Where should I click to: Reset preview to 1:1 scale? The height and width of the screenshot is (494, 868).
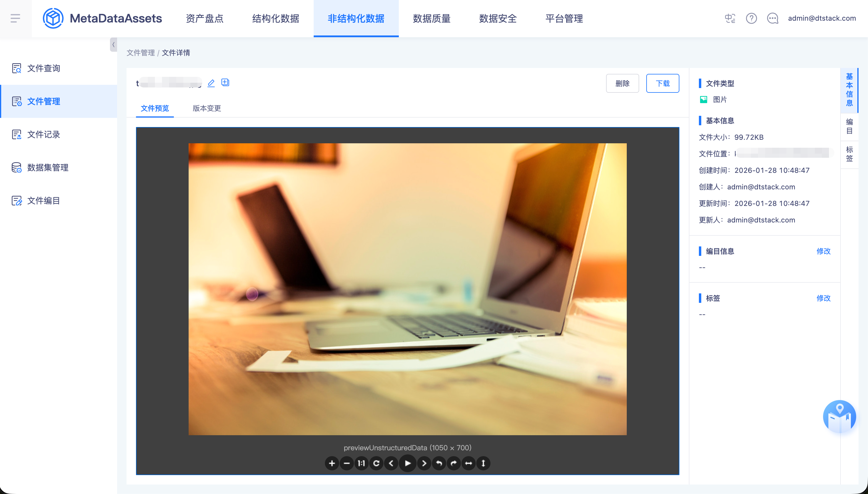pyautogui.click(x=361, y=463)
